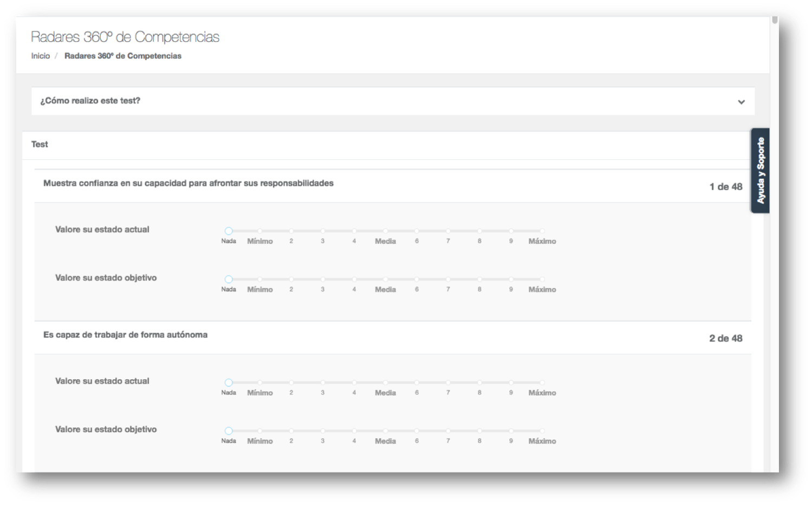Image resolution: width=812 pixels, height=506 pixels.
Task: Click the '2 de 48' counter
Action: click(726, 338)
